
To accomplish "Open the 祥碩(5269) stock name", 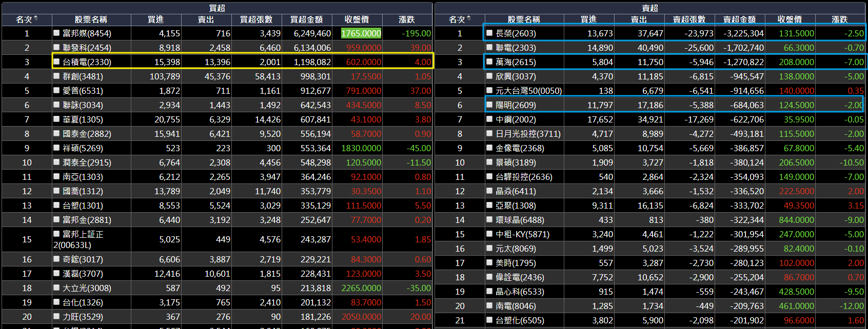I will (83, 148).
